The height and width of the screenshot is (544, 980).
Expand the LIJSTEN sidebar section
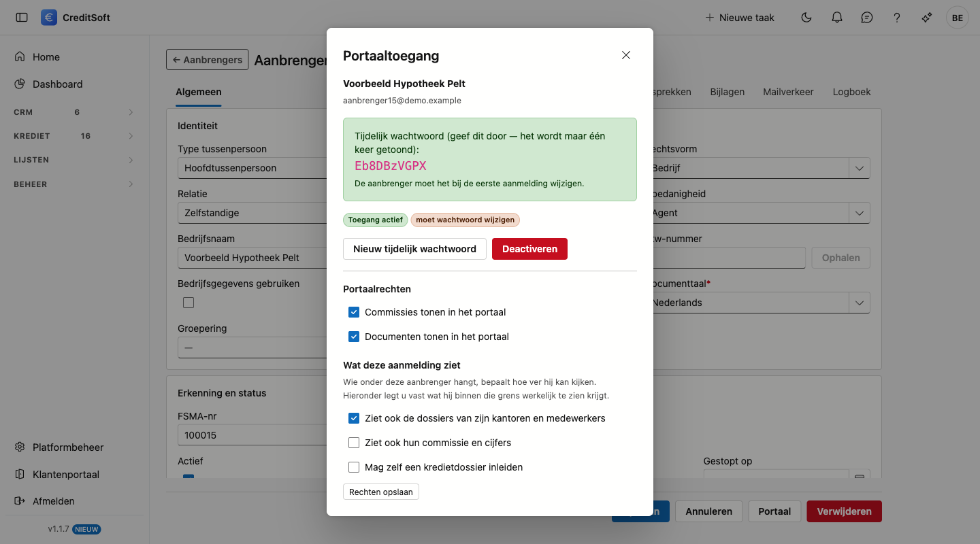(x=75, y=160)
